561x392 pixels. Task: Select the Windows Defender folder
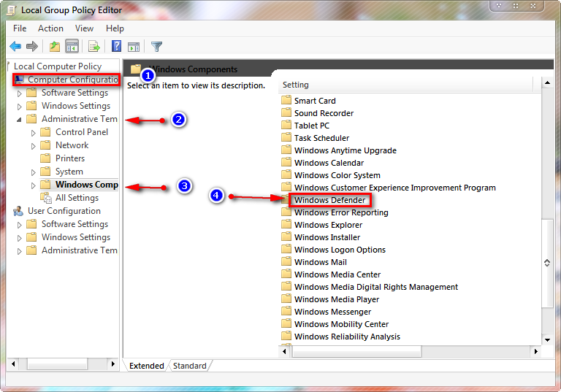(x=329, y=200)
